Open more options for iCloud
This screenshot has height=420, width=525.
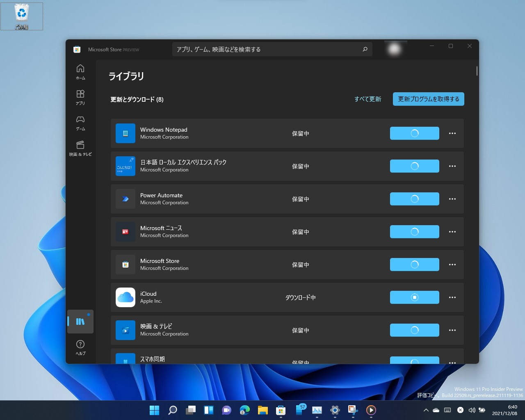[452, 297]
